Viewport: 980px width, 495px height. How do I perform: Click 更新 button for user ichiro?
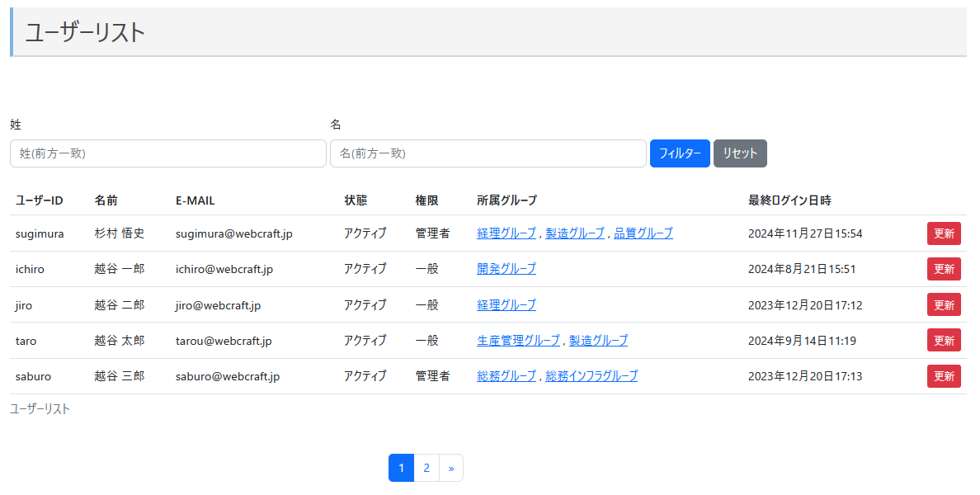tap(944, 269)
